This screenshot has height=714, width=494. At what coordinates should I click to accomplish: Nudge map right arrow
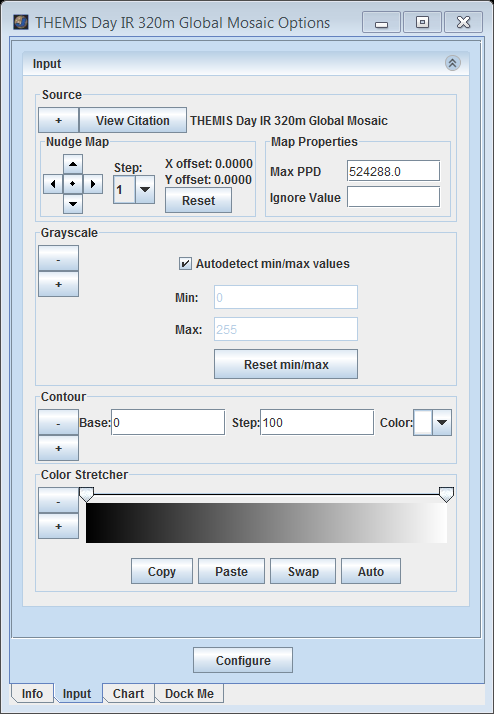pos(93,184)
